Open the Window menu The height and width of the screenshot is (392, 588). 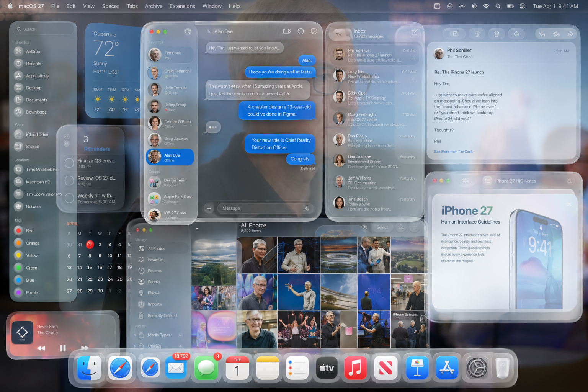[212, 6]
